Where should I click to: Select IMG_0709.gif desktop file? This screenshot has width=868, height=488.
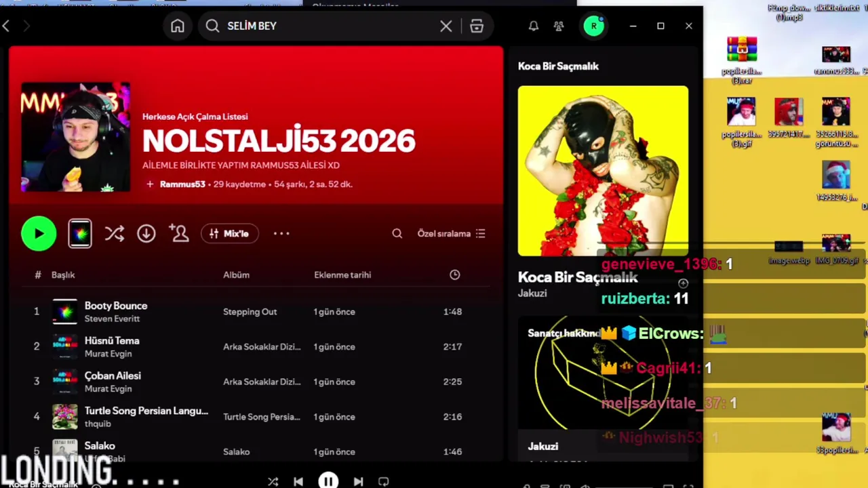click(837, 249)
